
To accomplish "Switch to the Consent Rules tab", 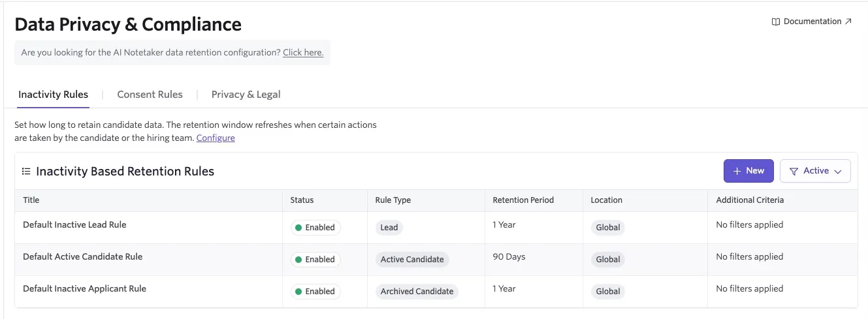I will coord(150,95).
